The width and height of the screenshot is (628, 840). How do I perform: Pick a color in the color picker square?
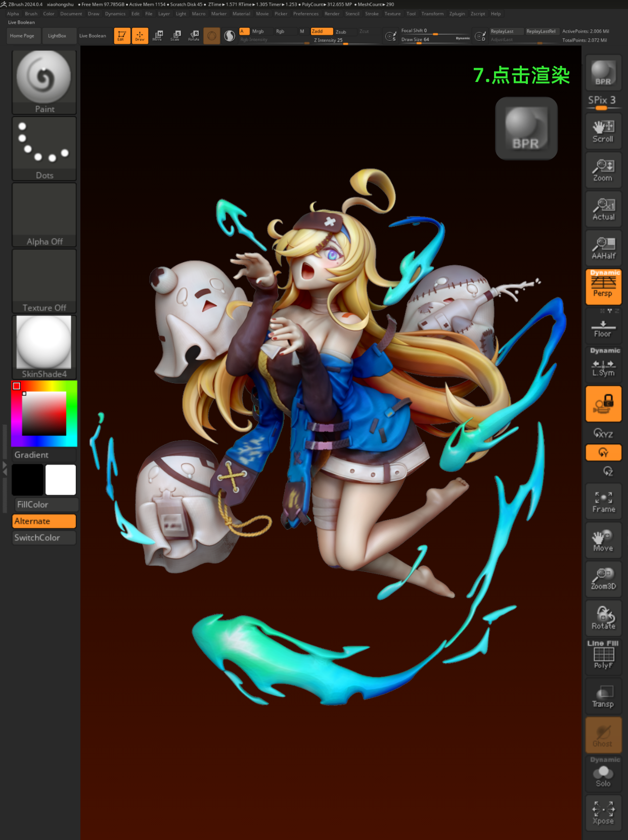[x=44, y=413]
